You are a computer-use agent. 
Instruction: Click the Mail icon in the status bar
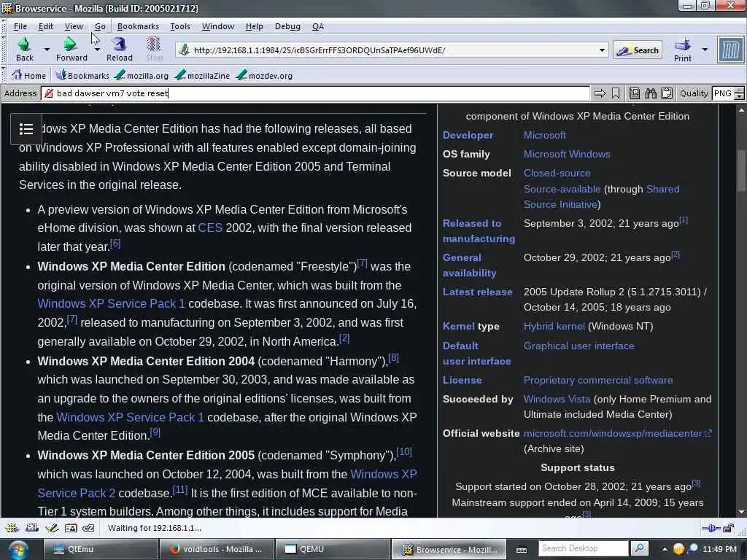click(32, 528)
